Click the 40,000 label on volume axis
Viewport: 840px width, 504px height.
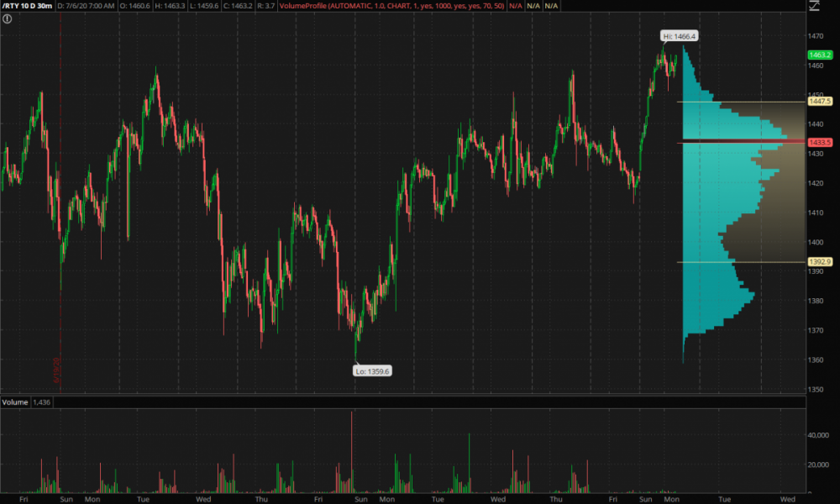(822, 435)
